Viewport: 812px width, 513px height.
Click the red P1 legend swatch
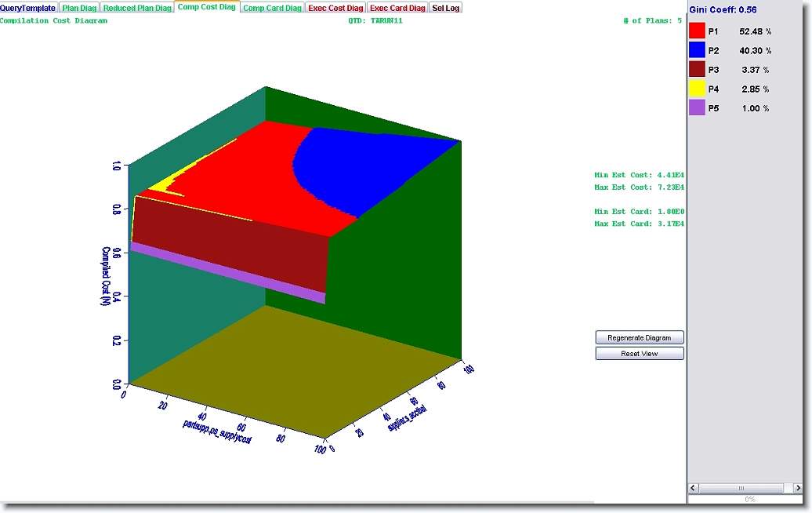coord(697,31)
